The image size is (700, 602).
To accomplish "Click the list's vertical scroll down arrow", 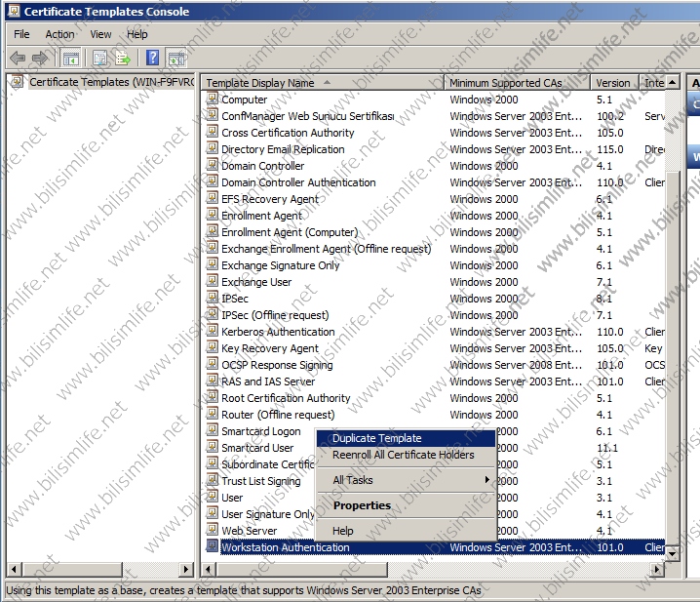I will coord(673,554).
